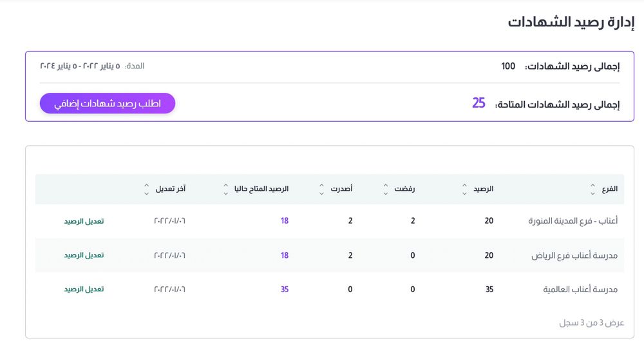The image size is (644, 343).
Task: Click أصدرت value 2 in فرع الرياض row
Action: tap(350, 255)
